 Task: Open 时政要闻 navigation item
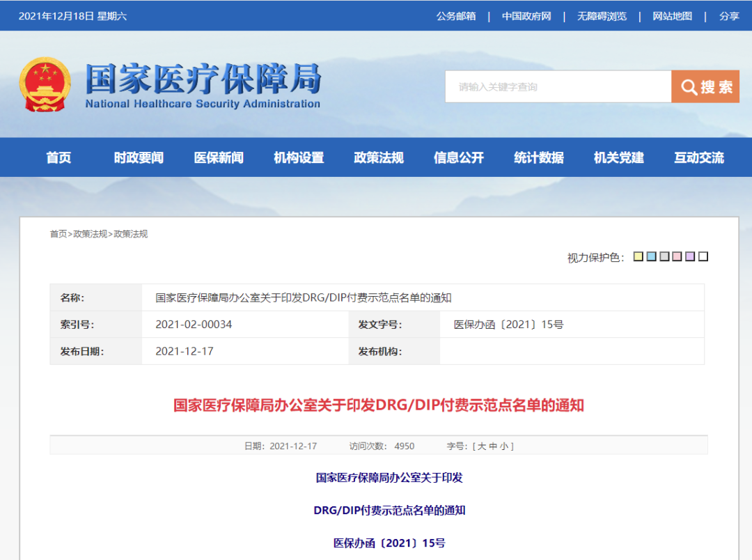point(139,157)
